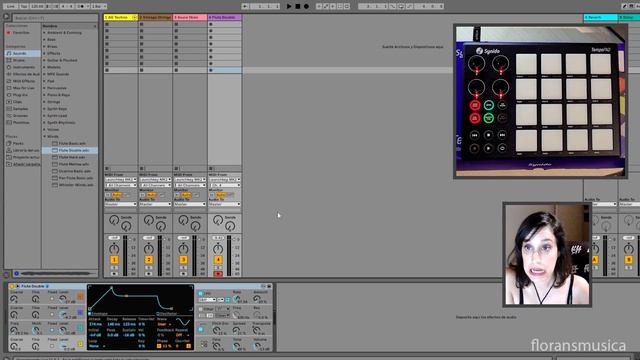640x360 pixels.
Task: Toggle track 4 activator button
Action: pos(218,260)
